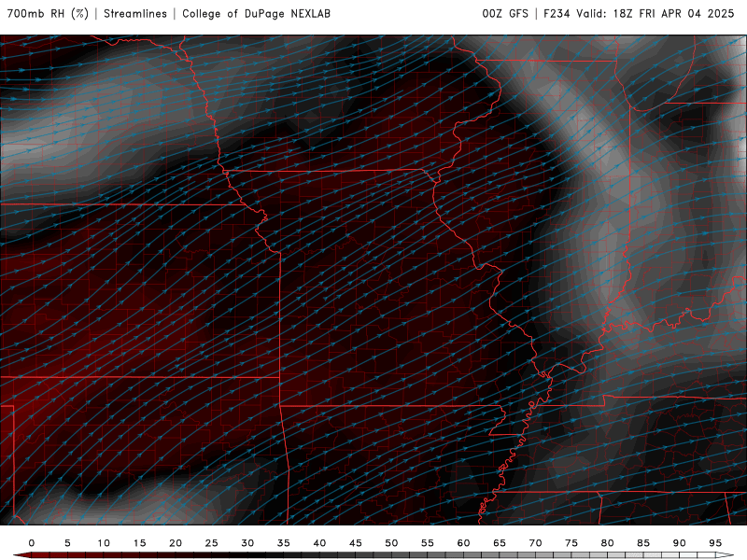Click the "70" colorbar label
747x560 pixels.
click(535, 543)
